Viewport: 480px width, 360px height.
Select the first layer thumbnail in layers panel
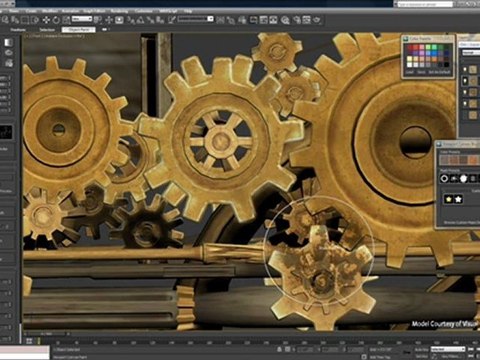[473, 69]
